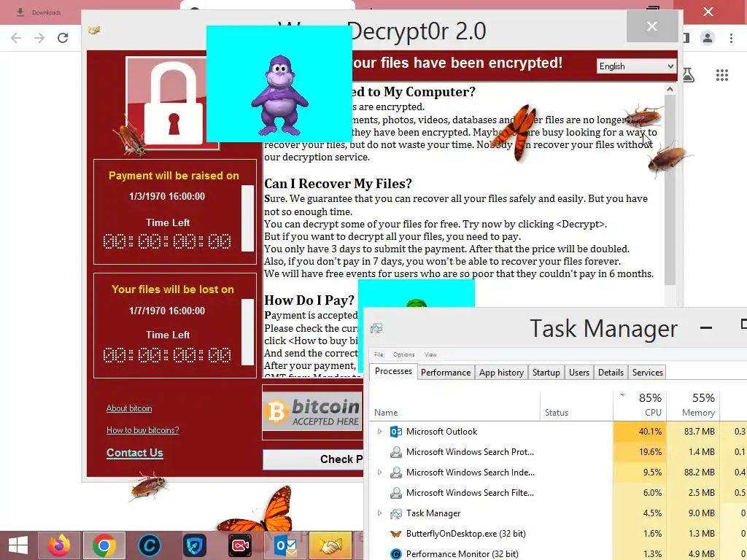The width and height of the screenshot is (747, 560).
Task: Open the Google apps grid
Action: coord(722,75)
